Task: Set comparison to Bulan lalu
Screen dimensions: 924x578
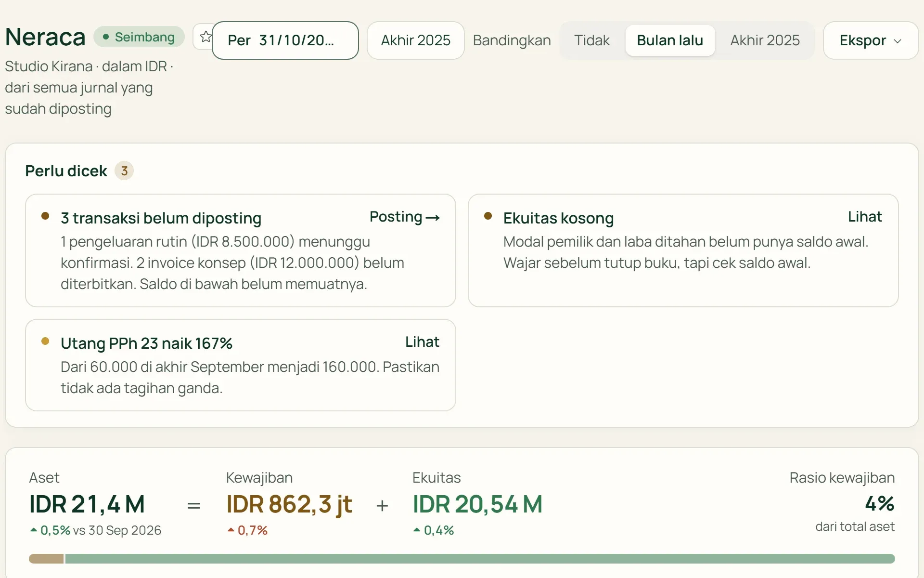Action: (x=670, y=40)
